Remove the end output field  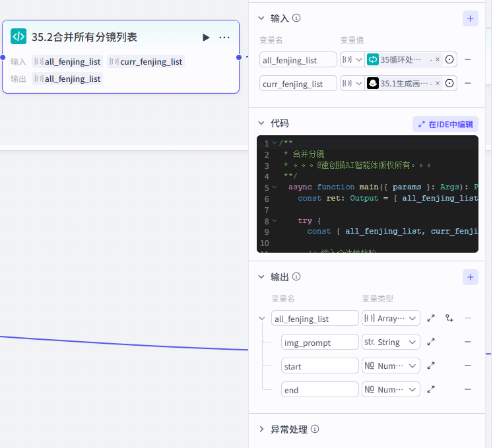pos(467,389)
